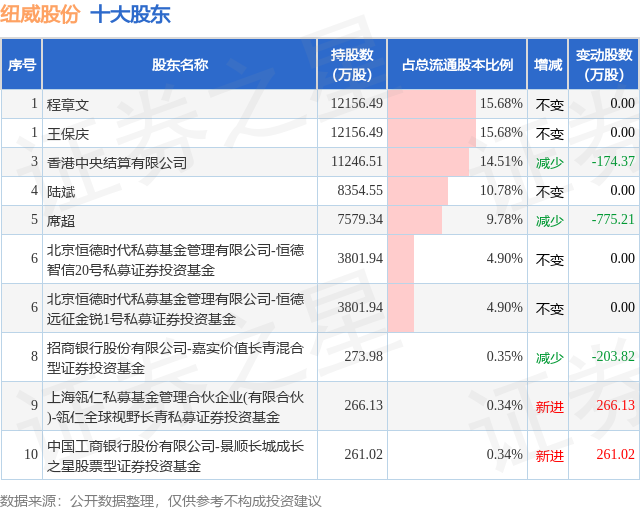Select the 恒德智信20号私募证券投资基金 shareholder entry

[x=175, y=259]
